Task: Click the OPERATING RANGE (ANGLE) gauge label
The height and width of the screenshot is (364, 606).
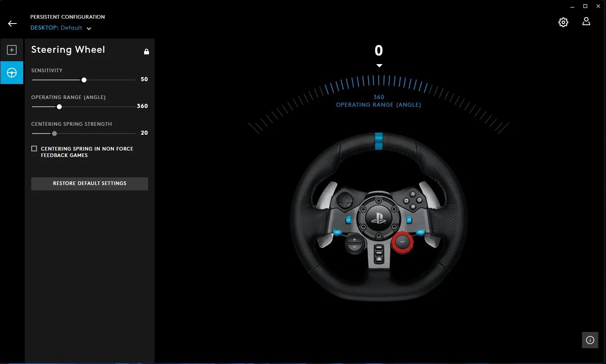Action: (x=379, y=105)
